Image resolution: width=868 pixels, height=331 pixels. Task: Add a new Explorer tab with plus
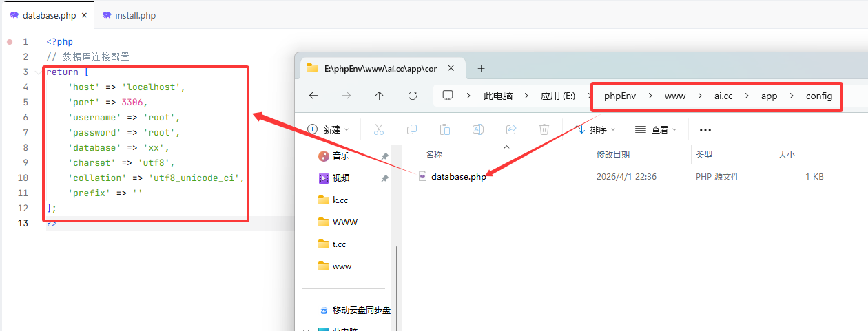(x=481, y=68)
